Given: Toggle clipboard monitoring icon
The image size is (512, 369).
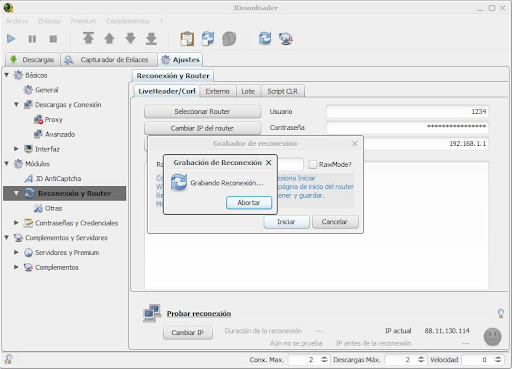Looking at the screenshot, I should pos(187,39).
